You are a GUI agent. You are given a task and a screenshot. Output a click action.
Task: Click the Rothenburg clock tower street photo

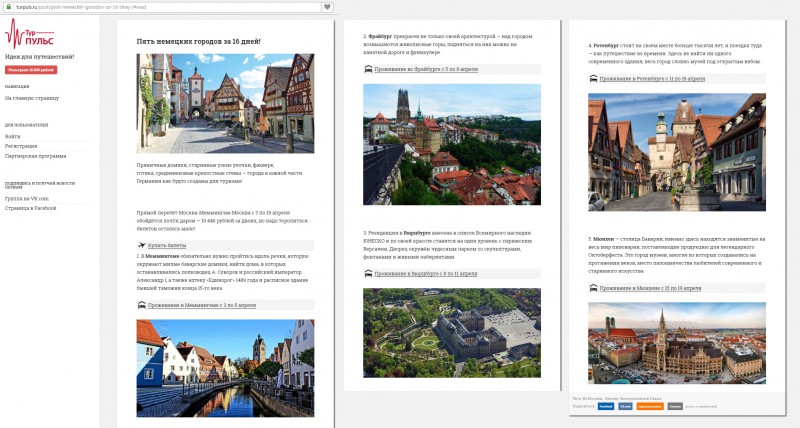click(x=677, y=152)
